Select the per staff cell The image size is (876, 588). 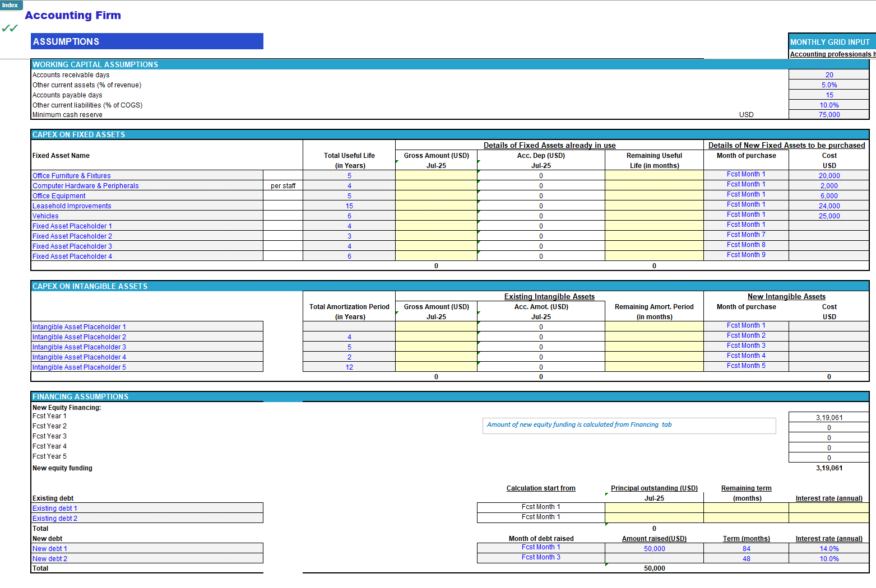click(x=283, y=186)
